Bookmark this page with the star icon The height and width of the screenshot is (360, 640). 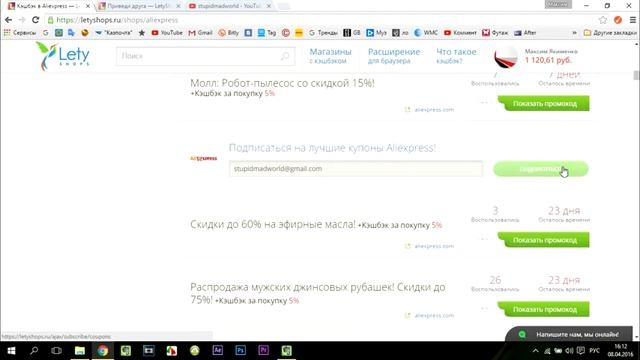(x=603, y=20)
